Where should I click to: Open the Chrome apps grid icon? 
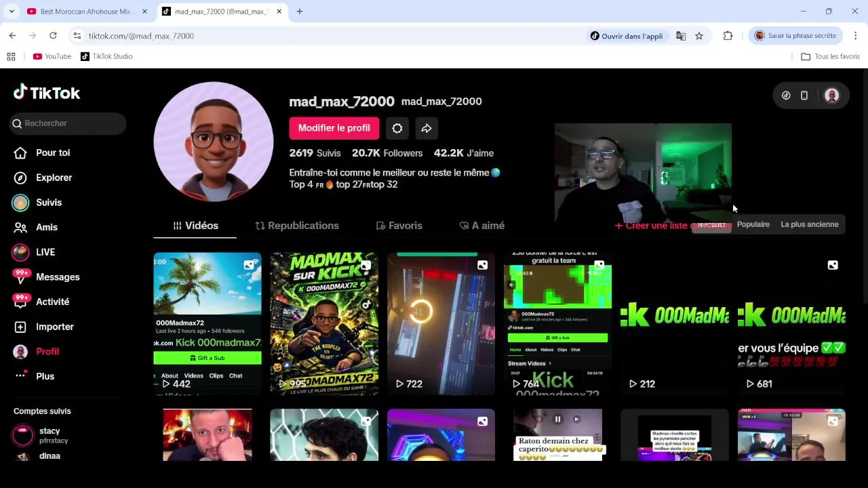pos(11,56)
